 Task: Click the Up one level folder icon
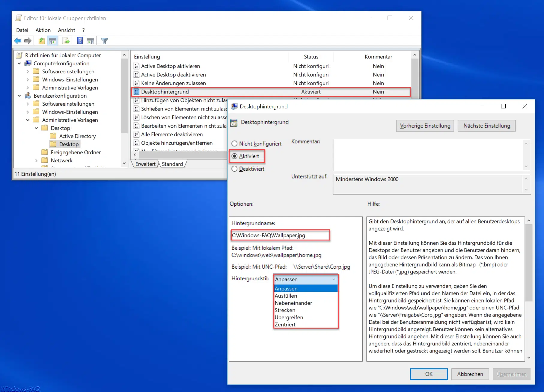pyautogui.click(x=42, y=41)
